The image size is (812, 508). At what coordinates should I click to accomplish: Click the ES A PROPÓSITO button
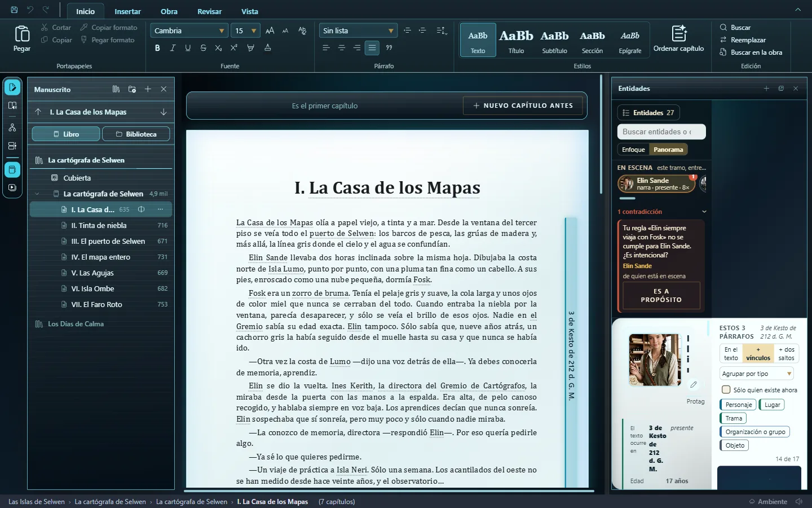(x=661, y=296)
